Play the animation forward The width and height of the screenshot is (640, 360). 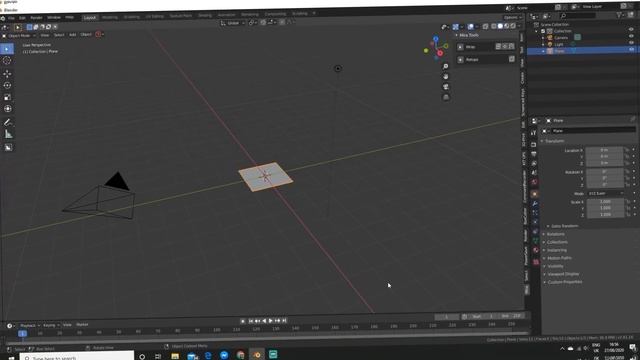[x=271, y=321]
